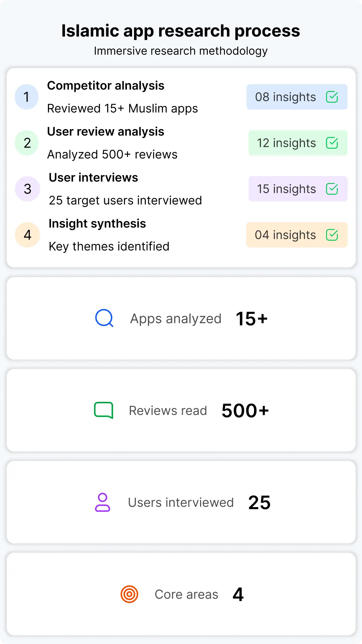Image resolution: width=362 pixels, height=644 pixels.
Task: Select the step 3 purple number circle
Action: [x=27, y=189]
